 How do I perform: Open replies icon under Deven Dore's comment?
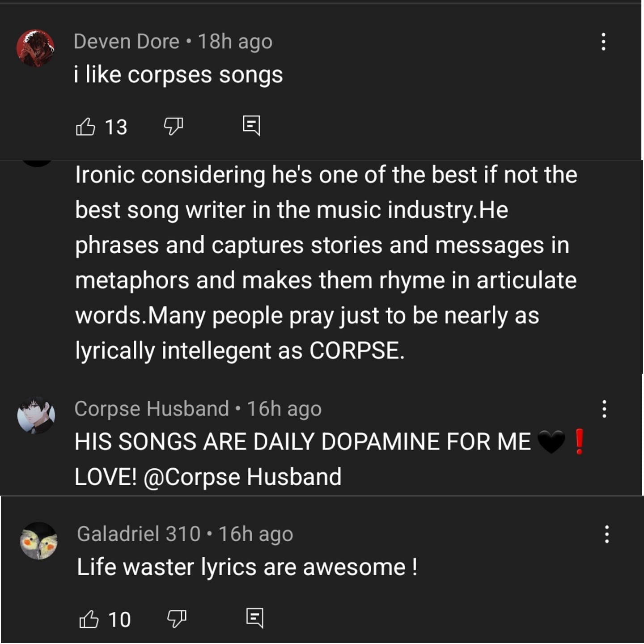click(x=251, y=125)
